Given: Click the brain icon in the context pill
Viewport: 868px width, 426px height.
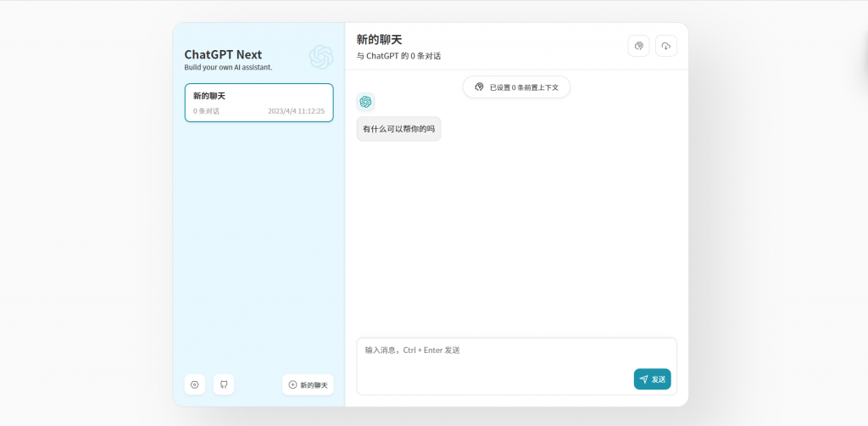Looking at the screenshot, I should [479, 87].
